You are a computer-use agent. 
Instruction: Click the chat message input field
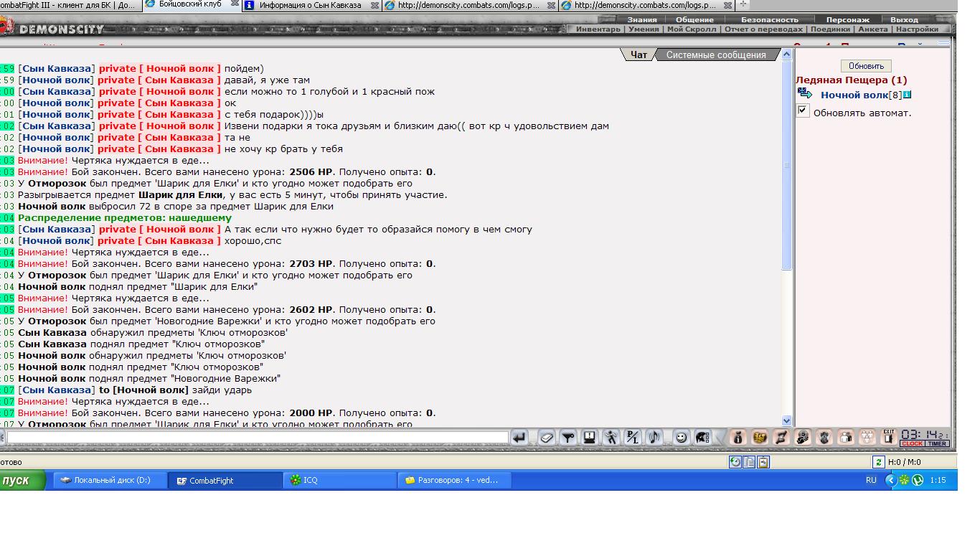tap(258, 437)
